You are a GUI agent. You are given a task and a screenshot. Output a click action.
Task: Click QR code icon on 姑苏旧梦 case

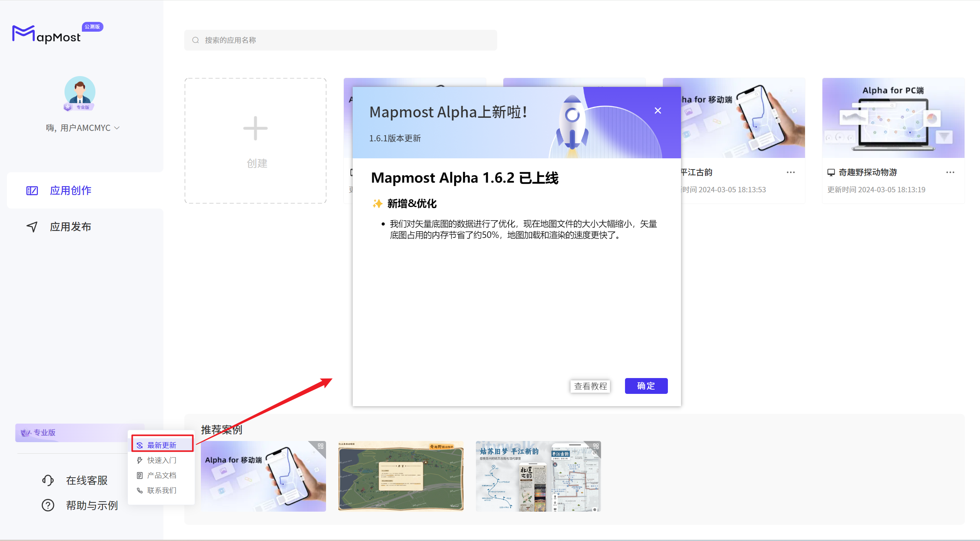tap(596, 446)
